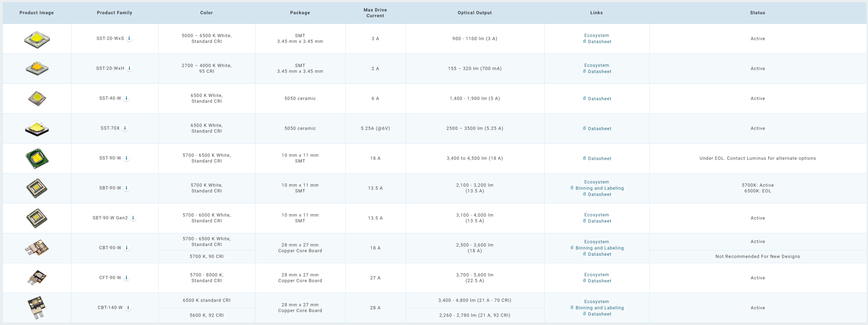This screenshot has width=868, height=325.
Task: Show info icon for SBT-90-W
Action: tap(126, 188)
